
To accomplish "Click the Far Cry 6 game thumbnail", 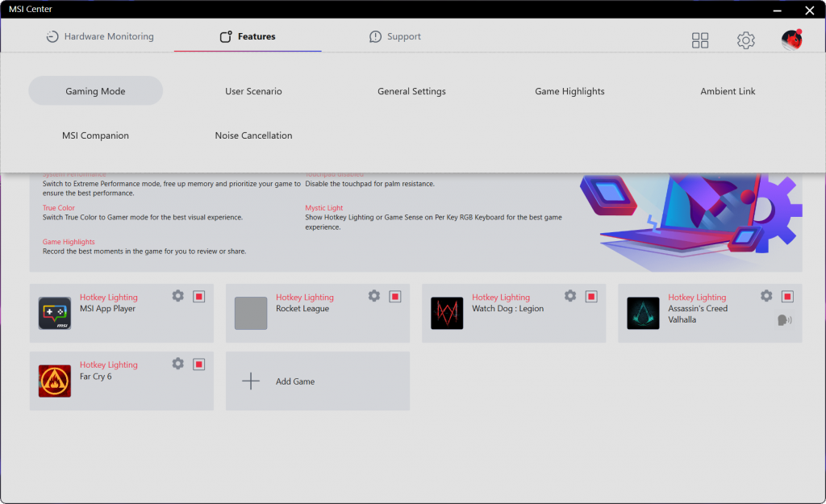I will (x=55, y=381).
